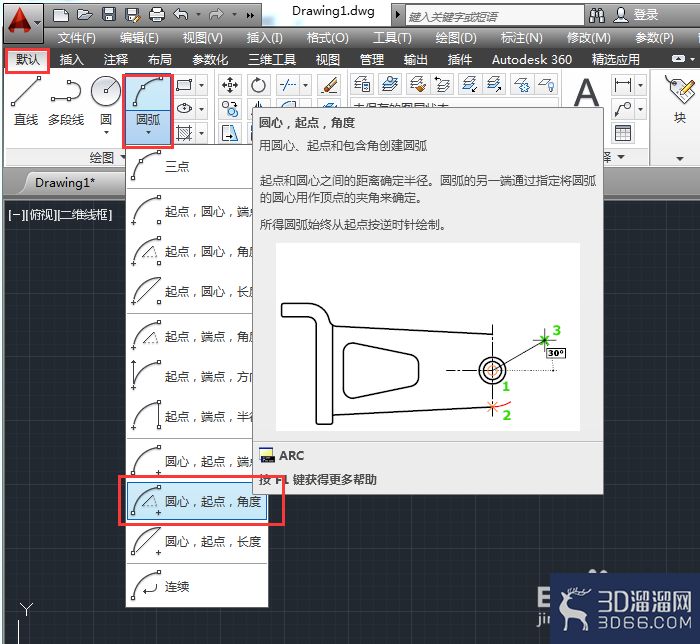
Task: Select the Ellipse draw tool
Action: pyautogui.click(x=184, y=108)
